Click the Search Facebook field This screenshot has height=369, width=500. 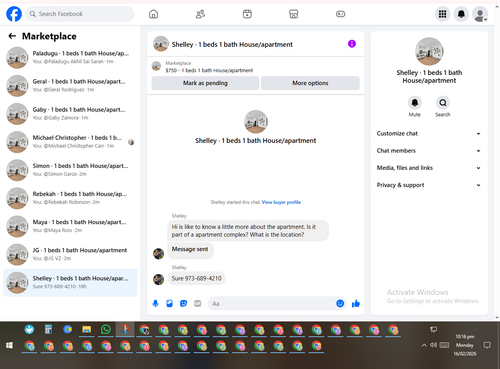tap(80, 14)
